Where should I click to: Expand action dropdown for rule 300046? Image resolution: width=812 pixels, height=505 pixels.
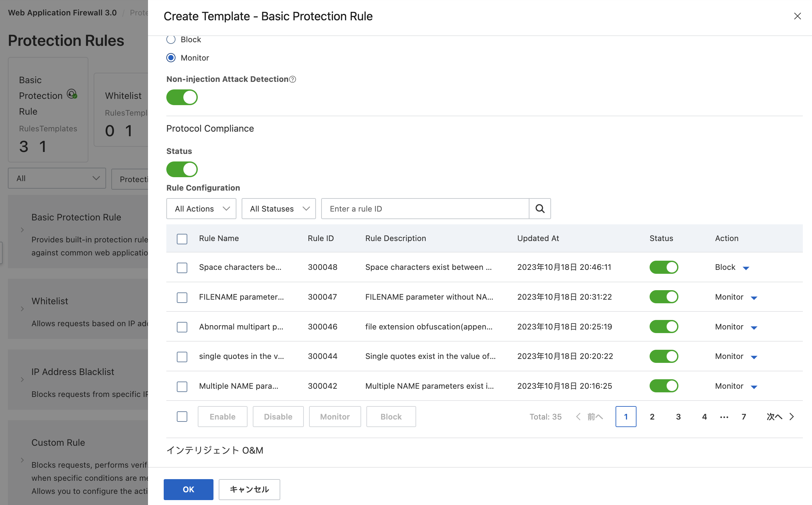tap(754, 327)
